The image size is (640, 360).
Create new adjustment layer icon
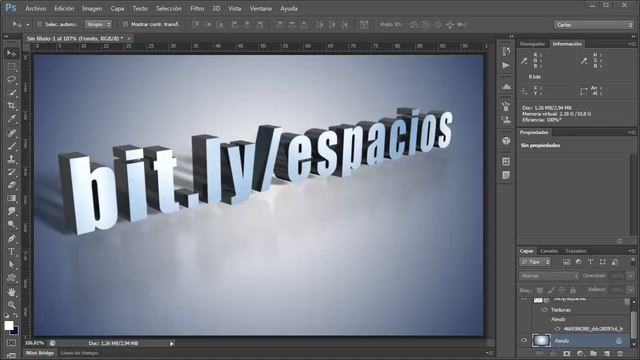(x=580, y=353)
